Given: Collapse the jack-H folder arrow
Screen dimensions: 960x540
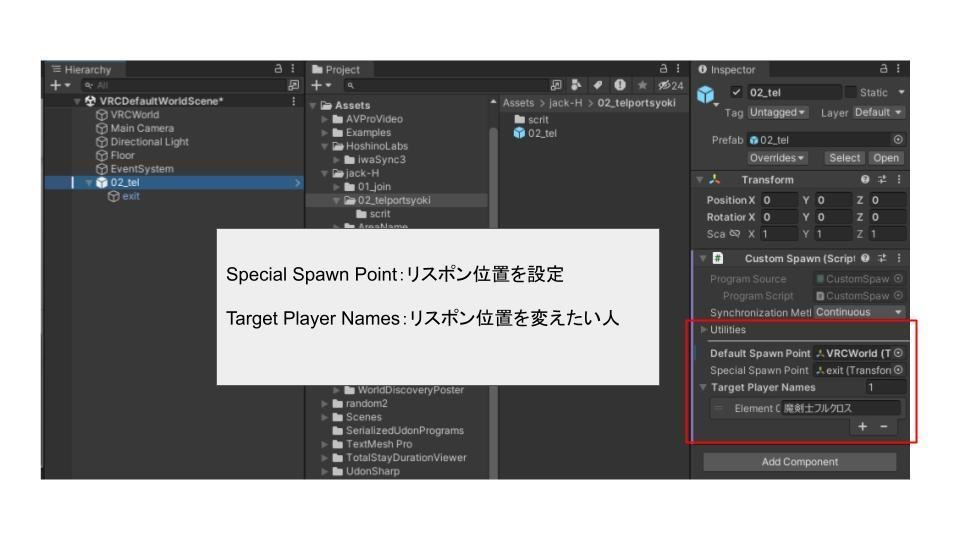Looking at the screenshot, I should [x=324, y=173].
